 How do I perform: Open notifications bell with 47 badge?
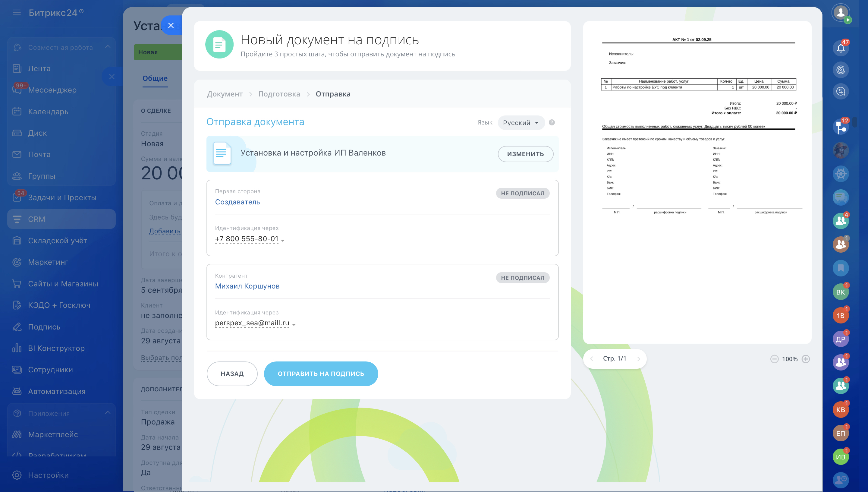841,48
